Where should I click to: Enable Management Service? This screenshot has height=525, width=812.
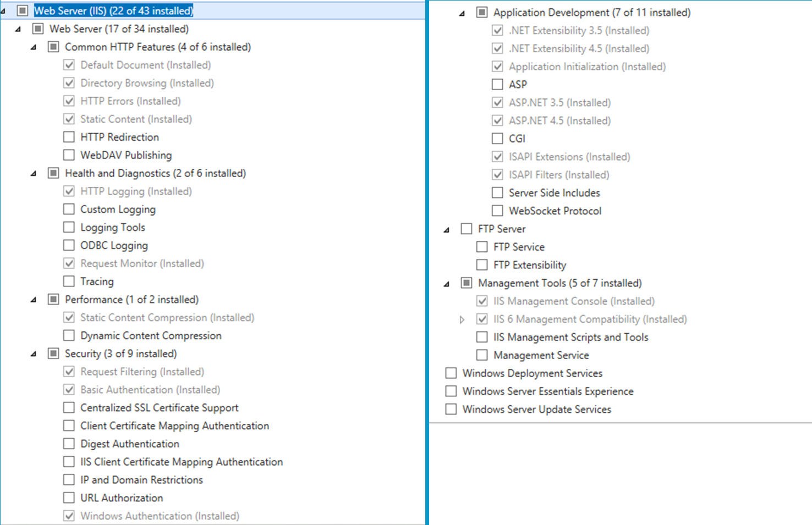[482, 355]
